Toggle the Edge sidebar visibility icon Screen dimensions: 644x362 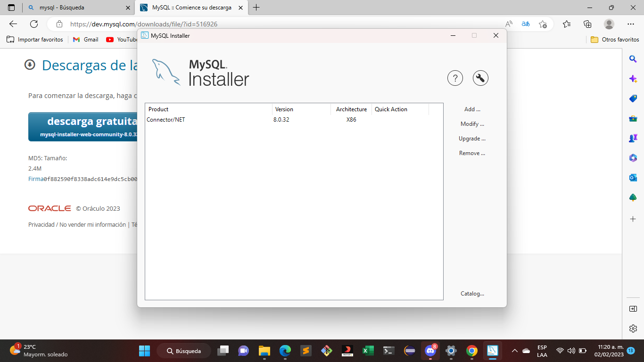(x=633, y=309)
